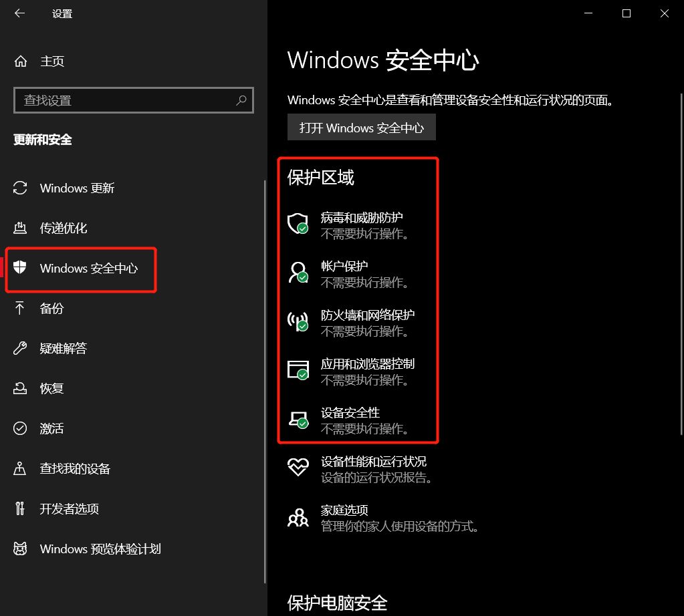The width and height of the screenshot is (684, 616).
Task: Open 开发者选项
Action: (70, 508)
